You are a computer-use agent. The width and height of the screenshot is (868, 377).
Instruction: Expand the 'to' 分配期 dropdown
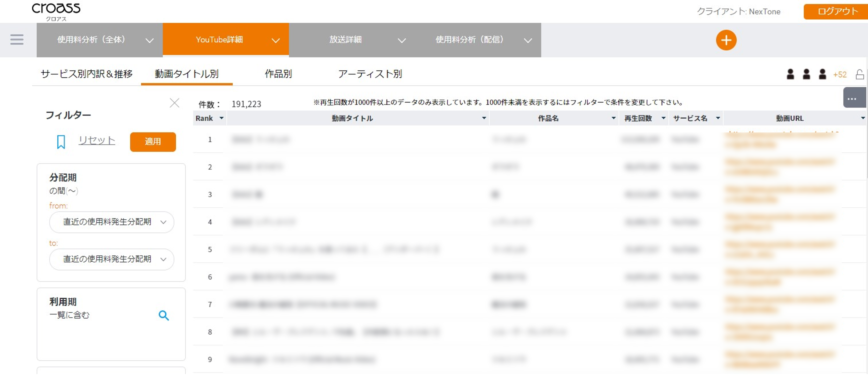(111, 259)
